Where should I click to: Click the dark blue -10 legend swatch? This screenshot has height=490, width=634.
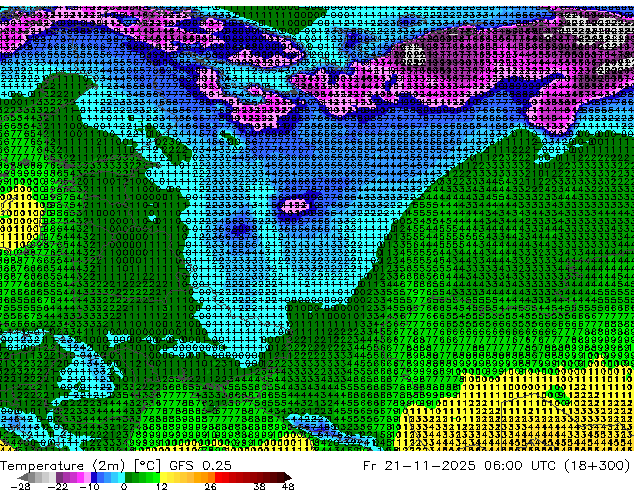[94, 477]
